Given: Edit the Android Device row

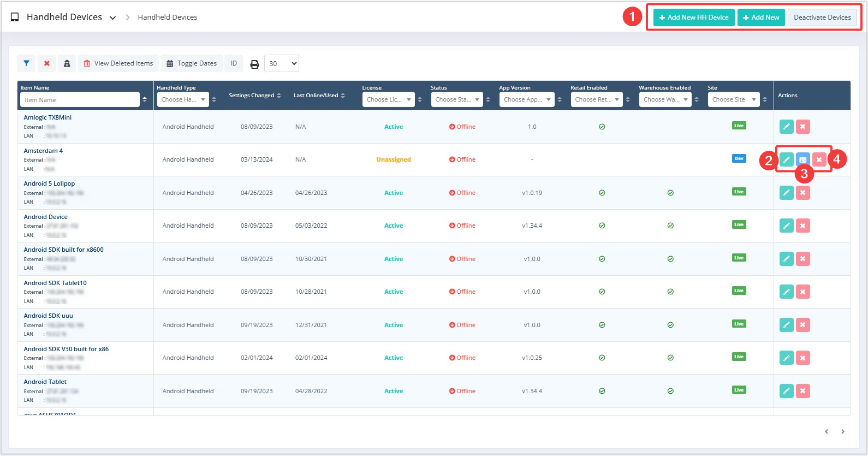Looking at the screenshot, I should (x=786, y=226).
